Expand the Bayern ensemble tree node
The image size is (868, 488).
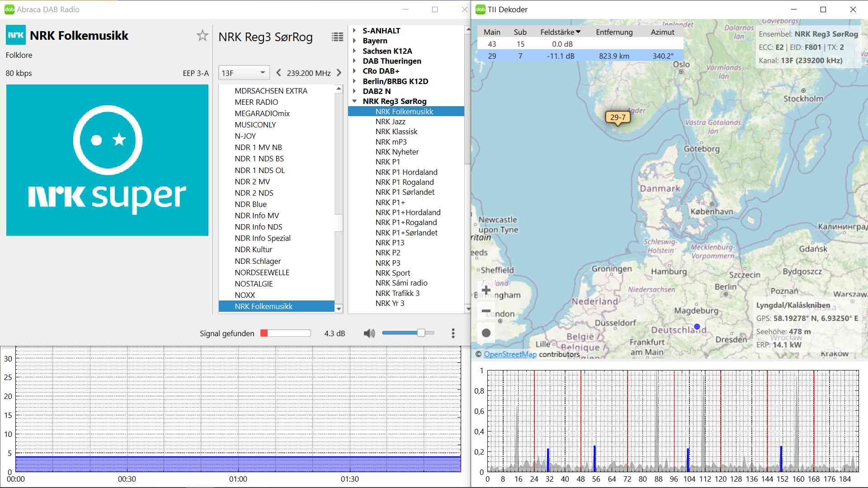[354, 41]
